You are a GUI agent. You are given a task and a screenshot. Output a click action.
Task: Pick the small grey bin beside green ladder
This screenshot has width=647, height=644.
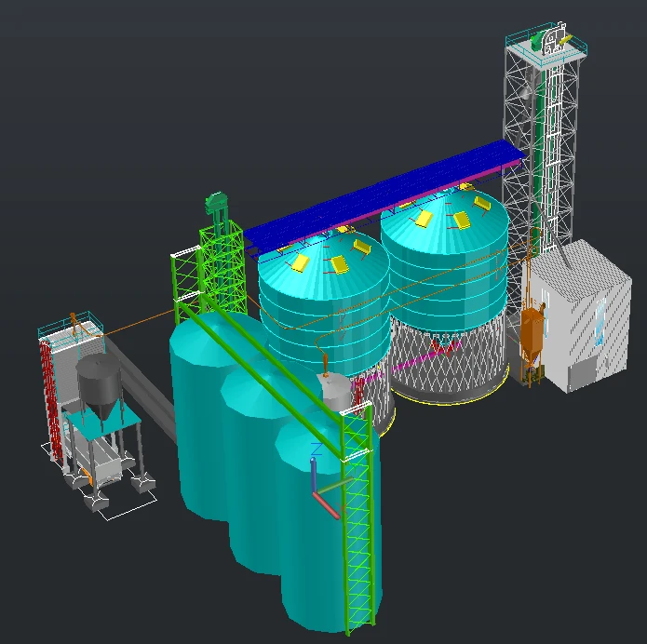tap(336, 392)
